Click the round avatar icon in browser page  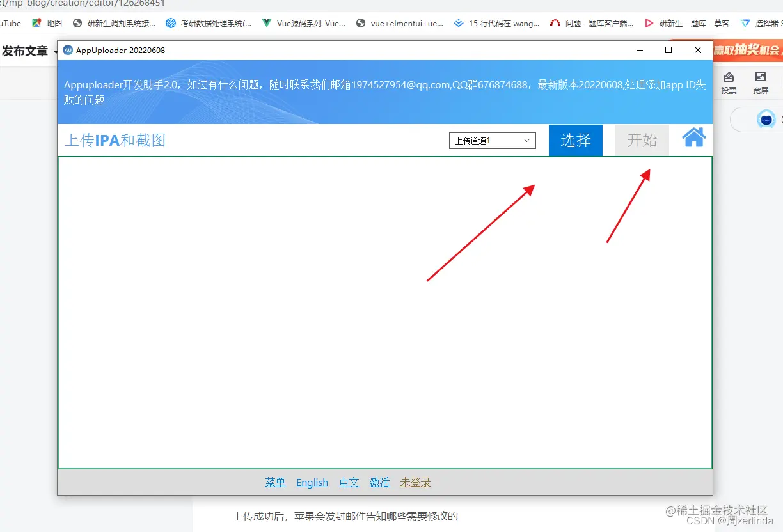coord(766,120)
